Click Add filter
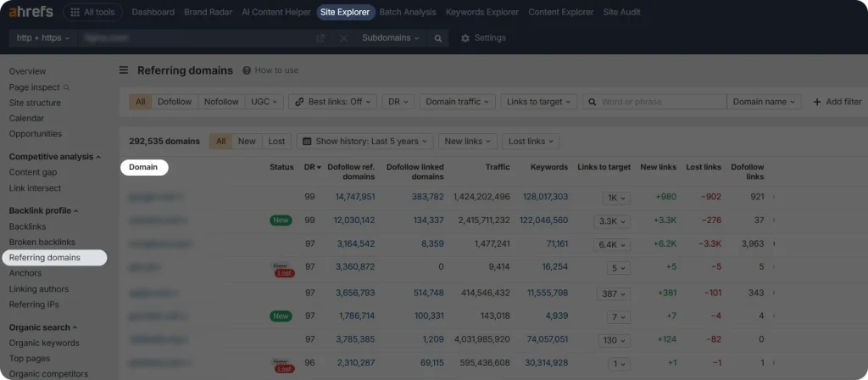 (837, 102)
